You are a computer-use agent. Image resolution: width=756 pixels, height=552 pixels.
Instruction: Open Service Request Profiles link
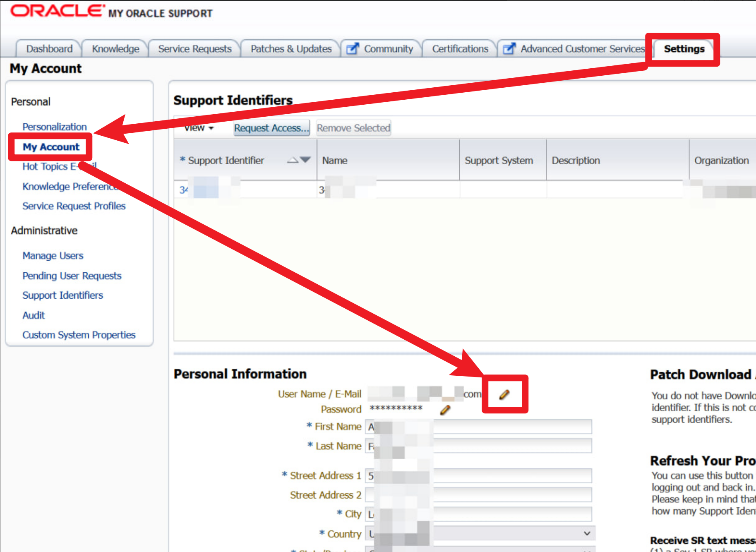pyautogui.click(x=74, y=206)
